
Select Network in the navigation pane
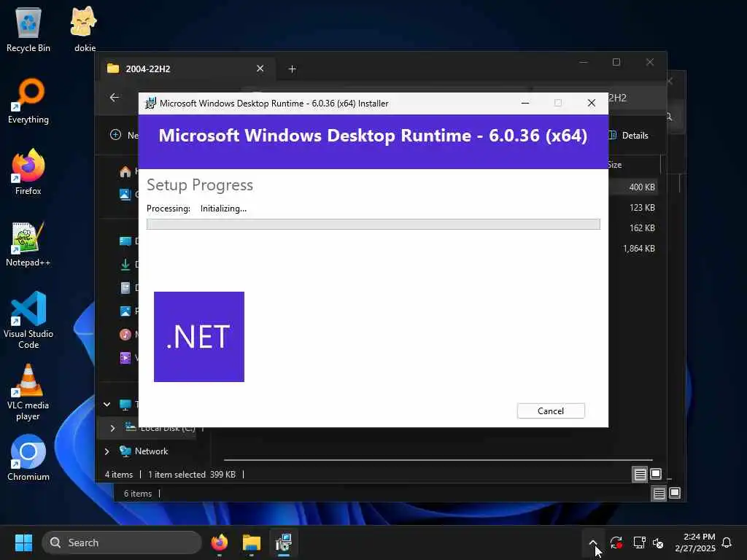(x=151, y=451)
